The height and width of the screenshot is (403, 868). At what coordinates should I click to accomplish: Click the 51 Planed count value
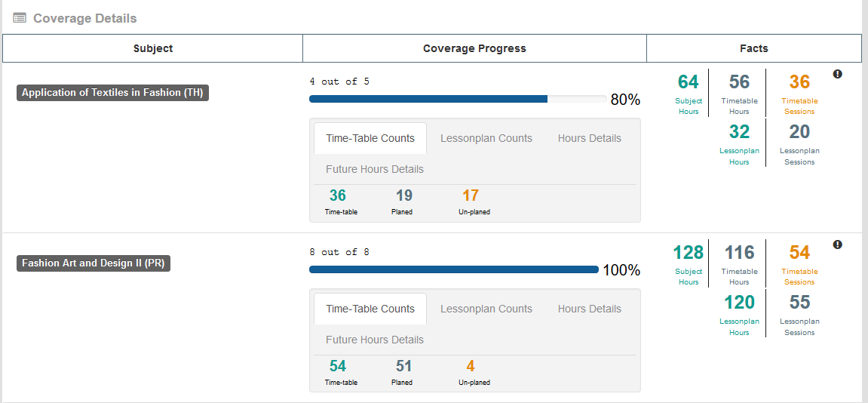pyautogui.click(x=404, y=367)
